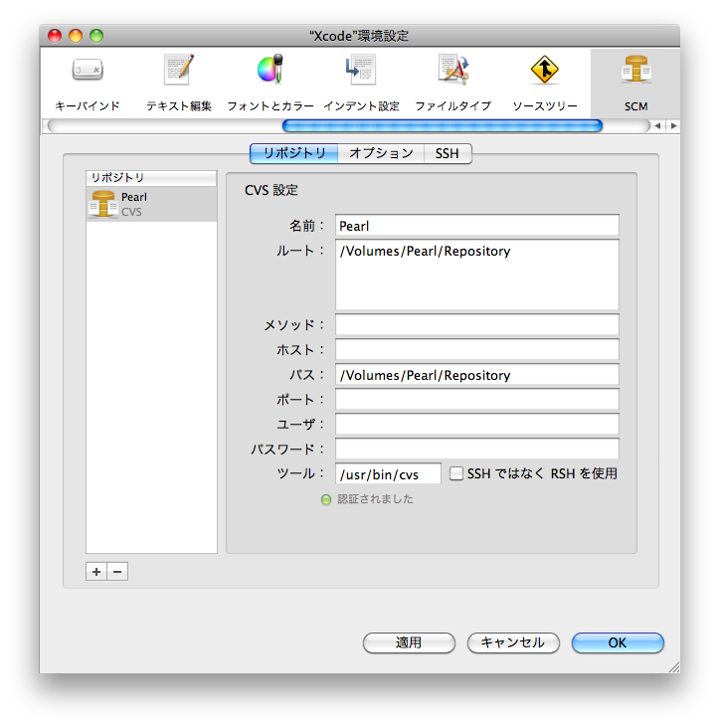Click the ルート text area
Screen dimensions: 720x728
tap(476, 274)
